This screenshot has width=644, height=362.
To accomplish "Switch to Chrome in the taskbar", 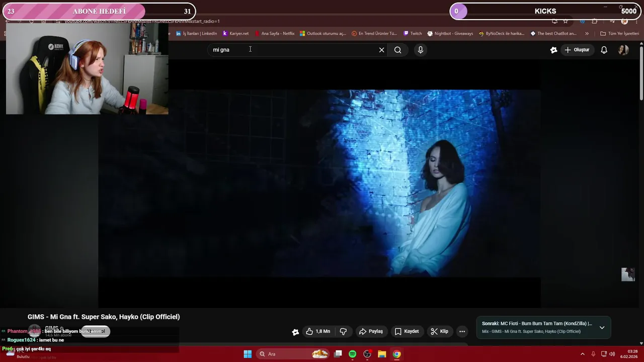I will point(396,354).
